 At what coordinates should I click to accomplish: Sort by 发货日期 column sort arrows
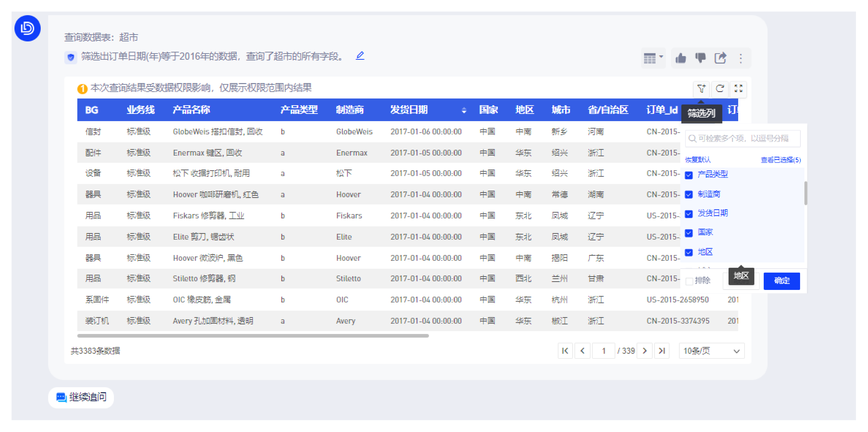(464, 110)
